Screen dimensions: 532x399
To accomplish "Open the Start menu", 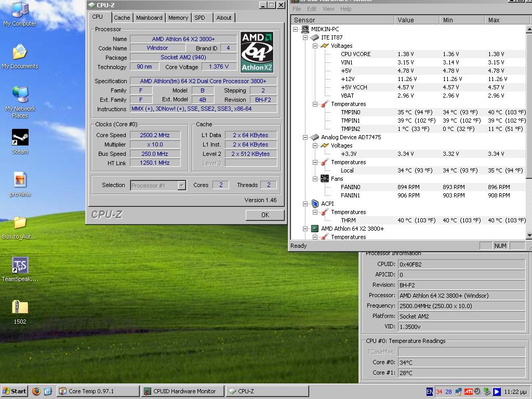I will click(14, 391).
